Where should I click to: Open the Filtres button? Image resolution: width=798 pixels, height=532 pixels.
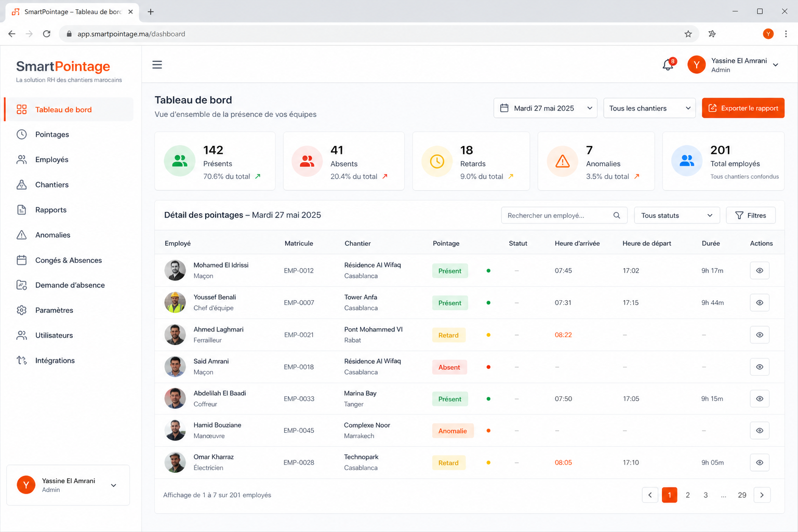tap(751, 215)
